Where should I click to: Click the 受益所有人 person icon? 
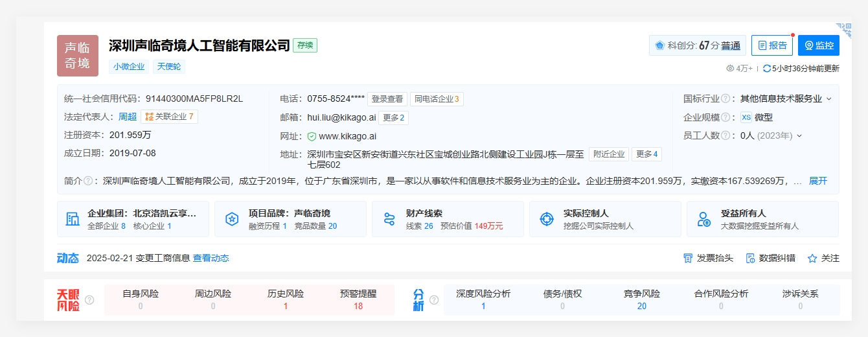[x=704, y=219]
